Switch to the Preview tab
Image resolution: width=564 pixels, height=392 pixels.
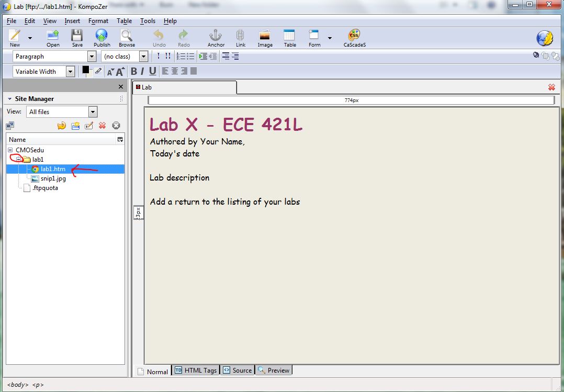click(274, 370)
